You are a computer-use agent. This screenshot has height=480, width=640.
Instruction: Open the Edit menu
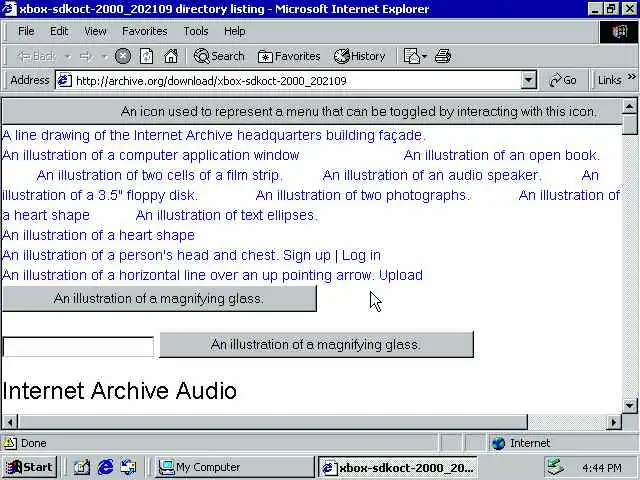click(59, 31)
